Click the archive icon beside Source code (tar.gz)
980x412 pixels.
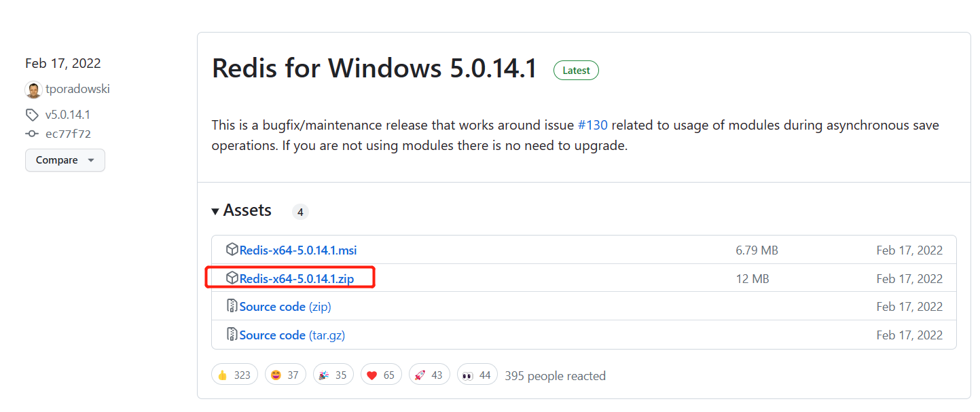coord(232,335)
